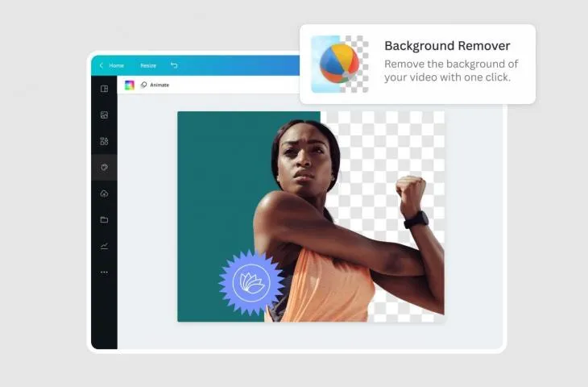Select the blue lotus badge on canvas
588x387 pixels.
click(251, 283)
